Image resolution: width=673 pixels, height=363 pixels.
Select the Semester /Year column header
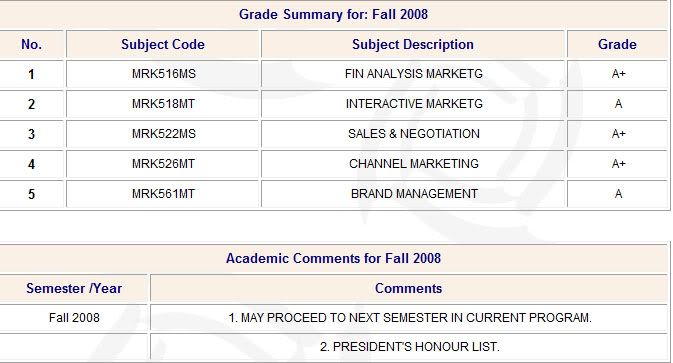(x=74, y=288)
